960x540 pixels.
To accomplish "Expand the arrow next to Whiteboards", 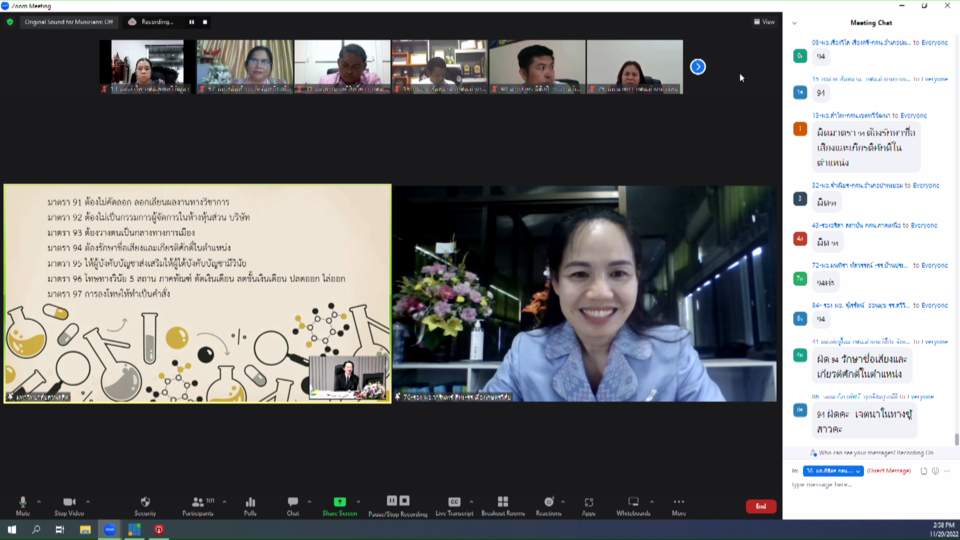I will click(651, 502).
